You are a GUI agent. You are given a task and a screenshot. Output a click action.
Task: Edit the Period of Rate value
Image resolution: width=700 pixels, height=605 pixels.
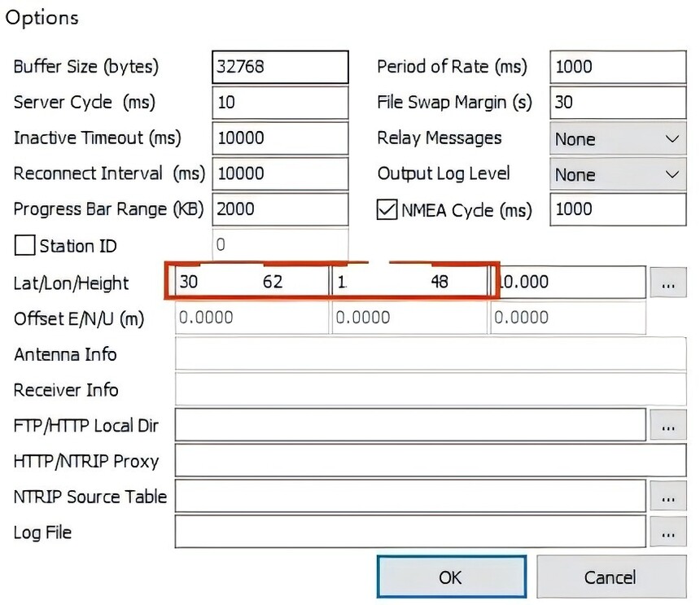(618, 67)
